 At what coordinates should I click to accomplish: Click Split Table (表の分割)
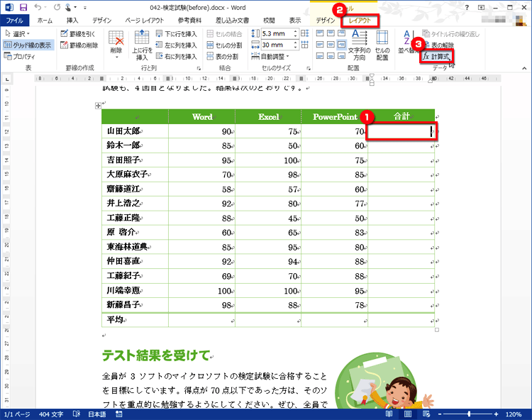(x=223, y=56)
